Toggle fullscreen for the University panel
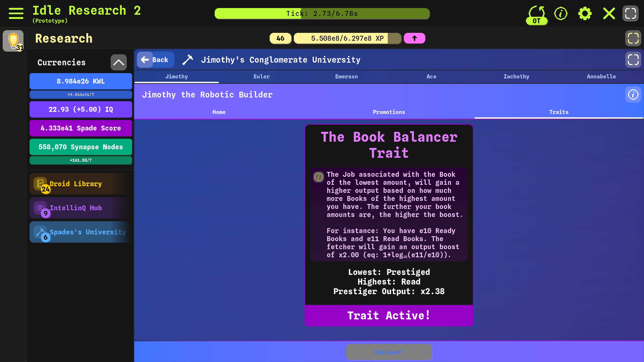 (x=633, y=60)
